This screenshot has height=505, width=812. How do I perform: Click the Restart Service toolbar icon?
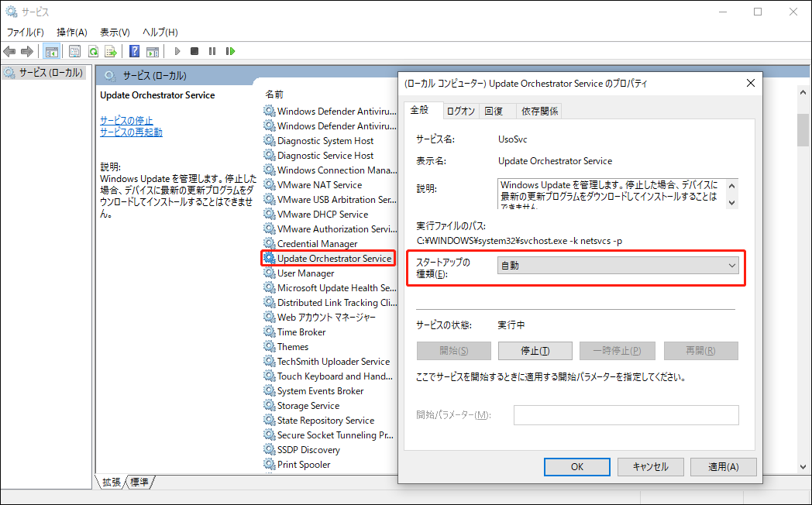point(230,51)
